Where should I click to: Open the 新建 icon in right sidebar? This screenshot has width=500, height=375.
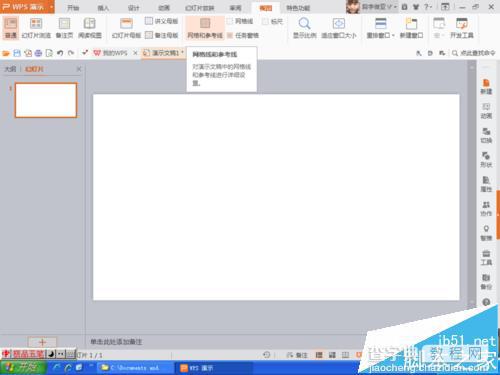pyautogui.click(x=486, y=86)
